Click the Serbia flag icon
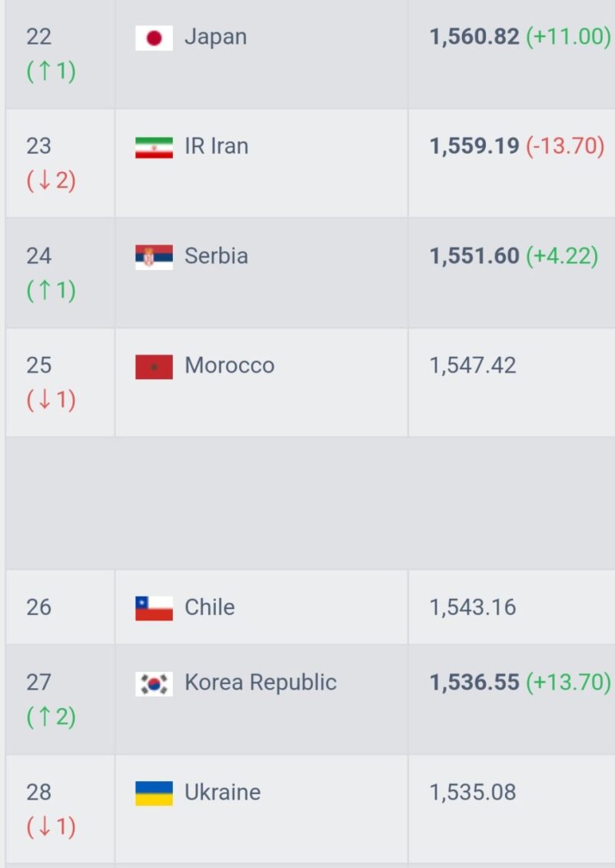615x868 pixels. (154, 257)
